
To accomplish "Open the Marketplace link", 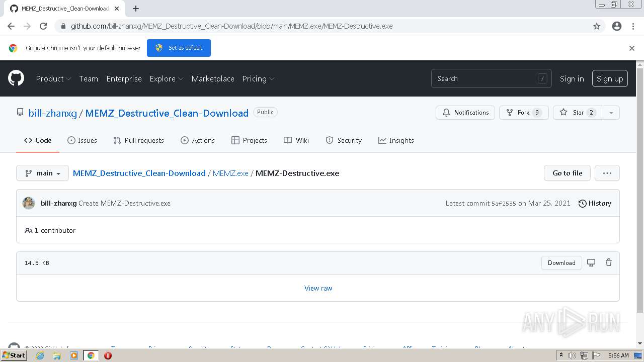I will (x=213, y=78).
